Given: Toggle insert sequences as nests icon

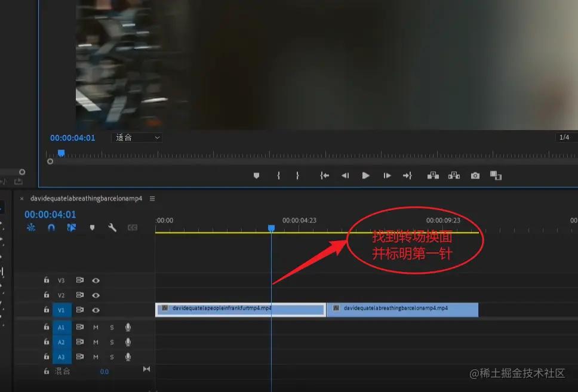Looking at the screenshot, I should point(31,228).
